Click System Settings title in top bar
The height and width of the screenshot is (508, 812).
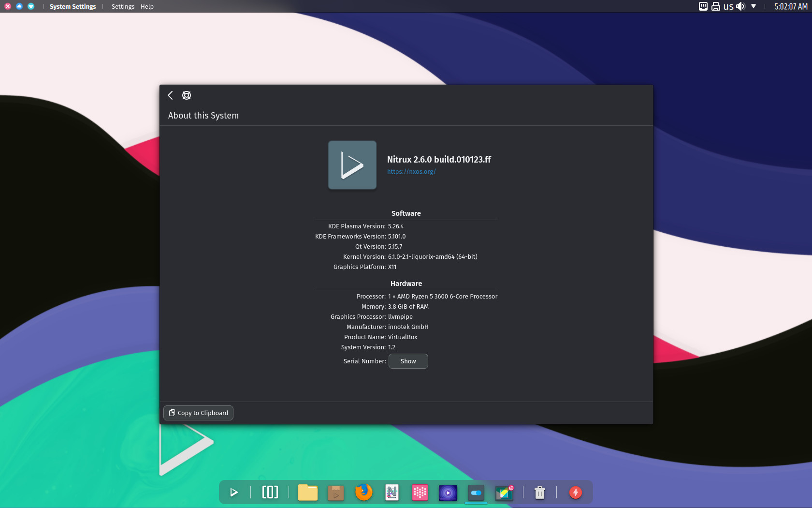tap(72, 6)
